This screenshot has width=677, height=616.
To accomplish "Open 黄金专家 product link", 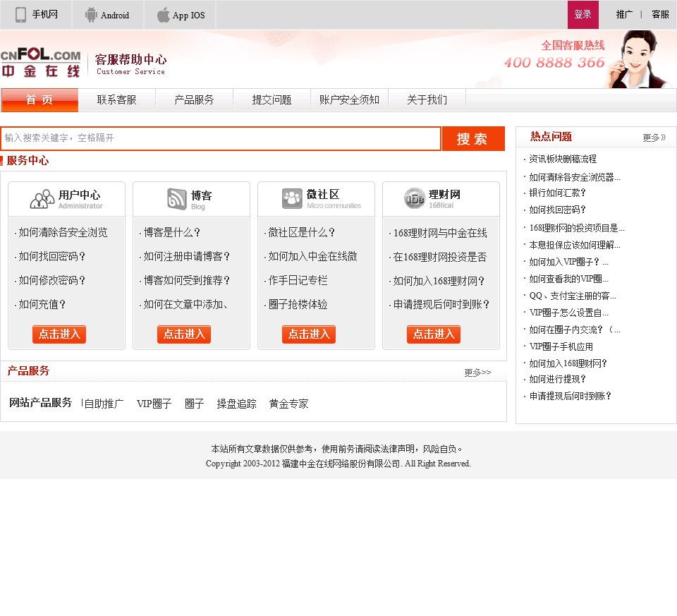I will [289, 404].
